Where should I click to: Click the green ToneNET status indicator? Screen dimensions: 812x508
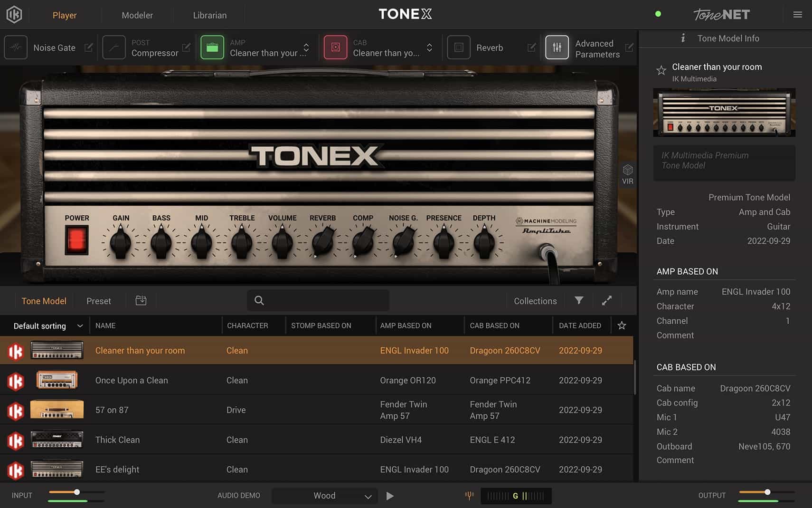(x=658, y=14)
